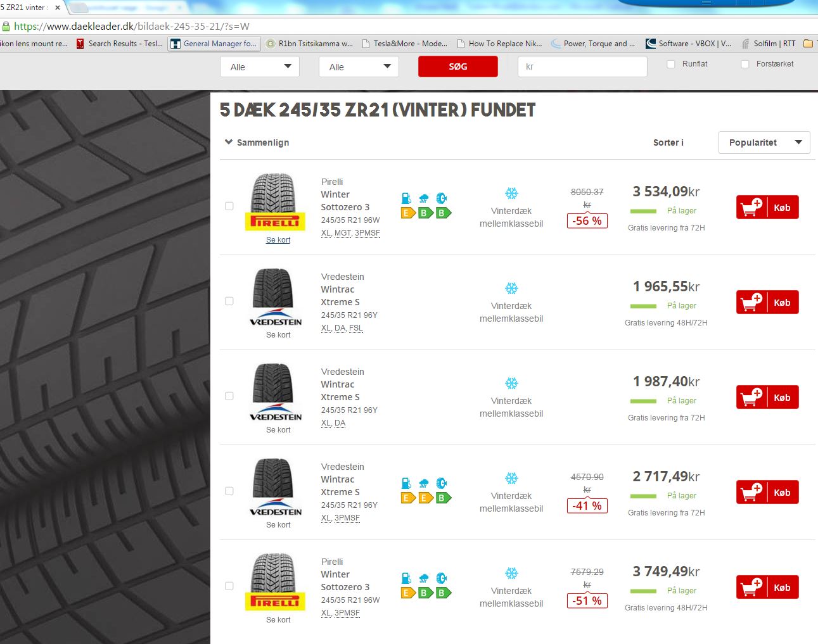Open How To Replace Nik... bookmark
Viewport: 818px width, 644px height.
pos(499,44)
